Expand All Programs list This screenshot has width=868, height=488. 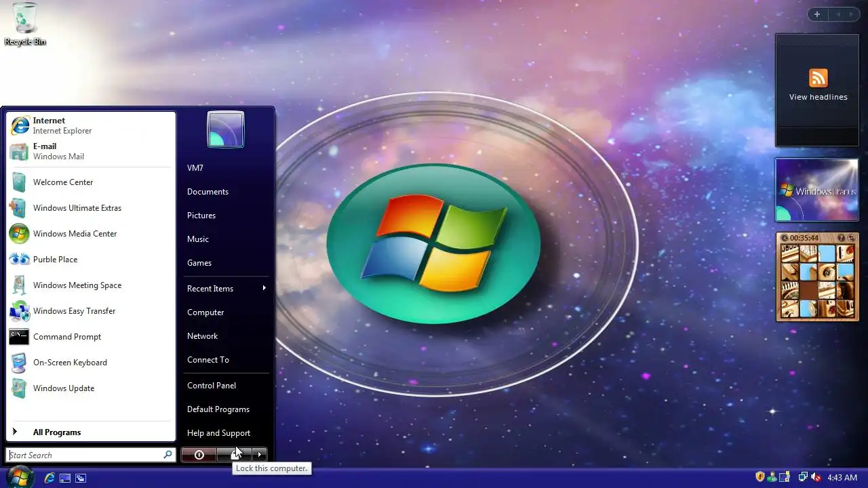[x=90, y=432]
